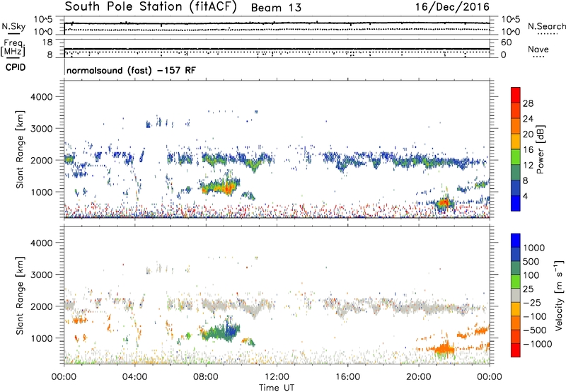Pick the blue top segment of Velocity colorbar
This screenshot has width=566, height=392.
[x=516, y=241]
